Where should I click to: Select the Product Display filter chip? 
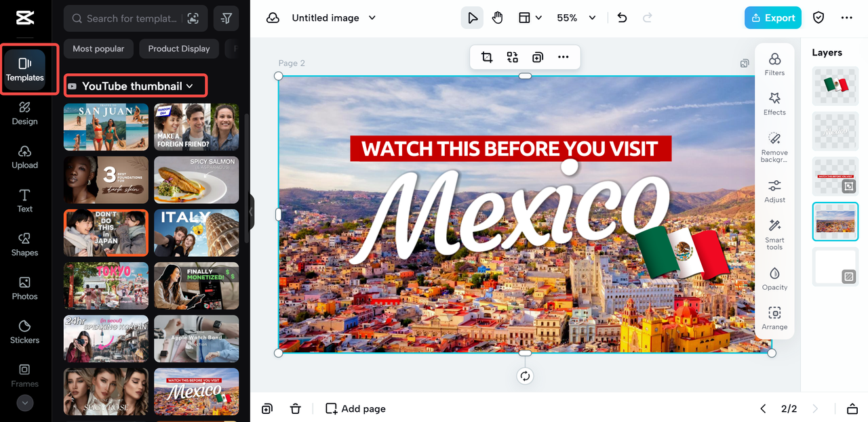pyautogui.click(x=179, y=49)
